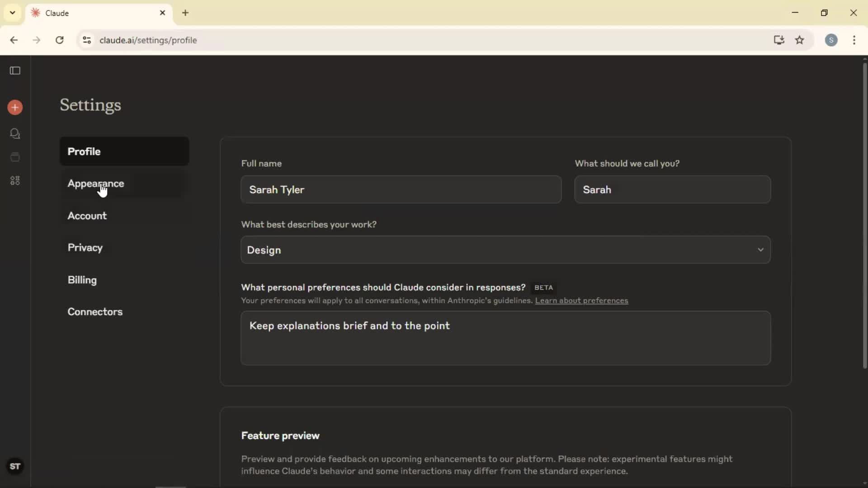Switch to the Account settings tab

pos(124,216)
